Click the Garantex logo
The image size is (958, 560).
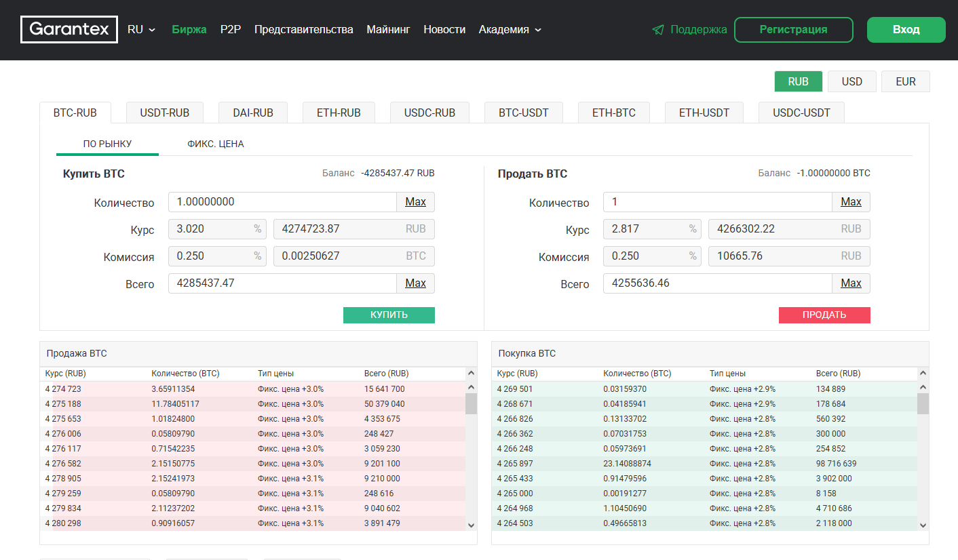[x=69, y=30]
